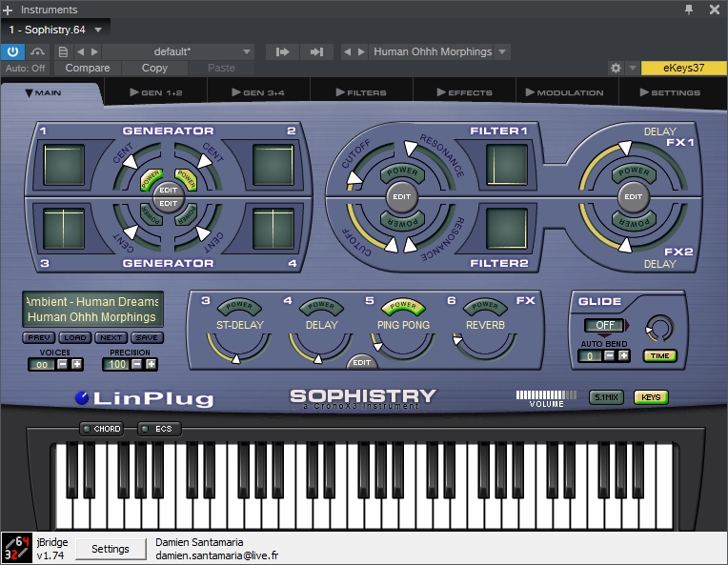The width and height of the screenshot is (728, 565).
Task: Select previous program before Human Ohhh Morphings
Action: pos(347,52)
